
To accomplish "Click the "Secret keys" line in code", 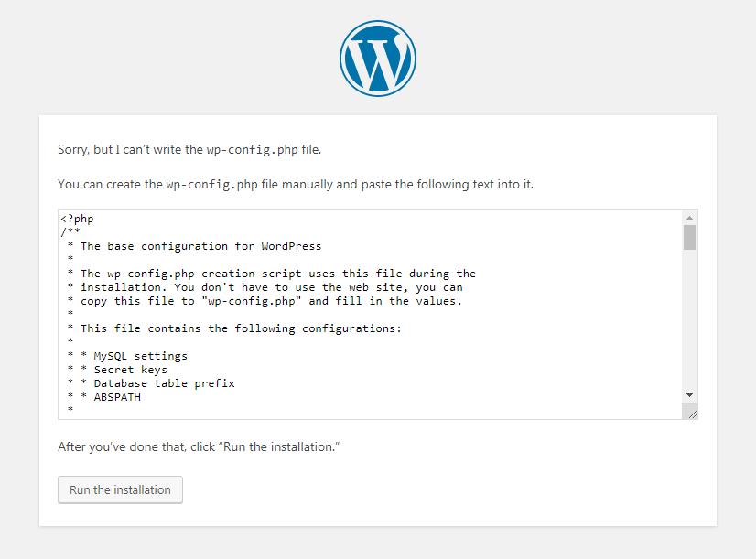I will pos(130,370).
